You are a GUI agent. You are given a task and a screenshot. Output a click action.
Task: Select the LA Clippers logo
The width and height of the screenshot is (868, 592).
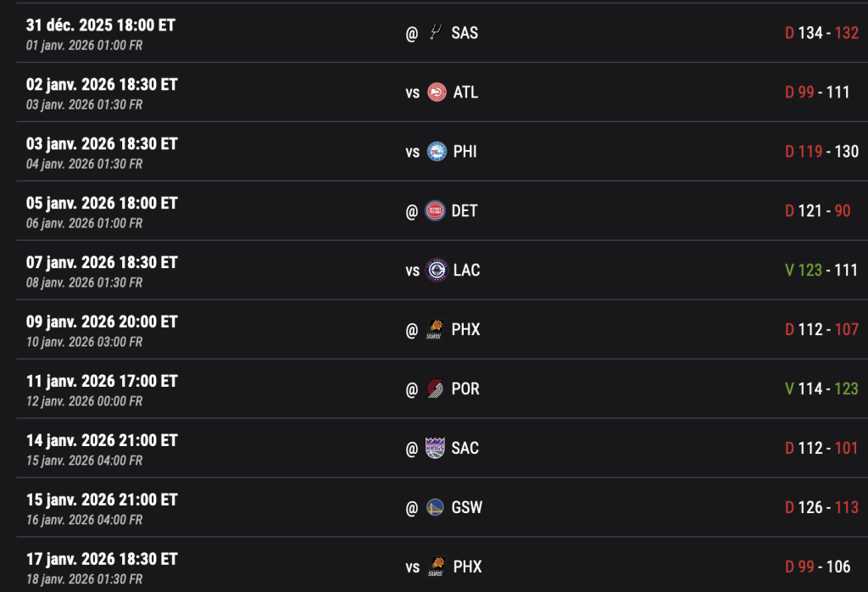pyautogui.click(x=437, y=270)
